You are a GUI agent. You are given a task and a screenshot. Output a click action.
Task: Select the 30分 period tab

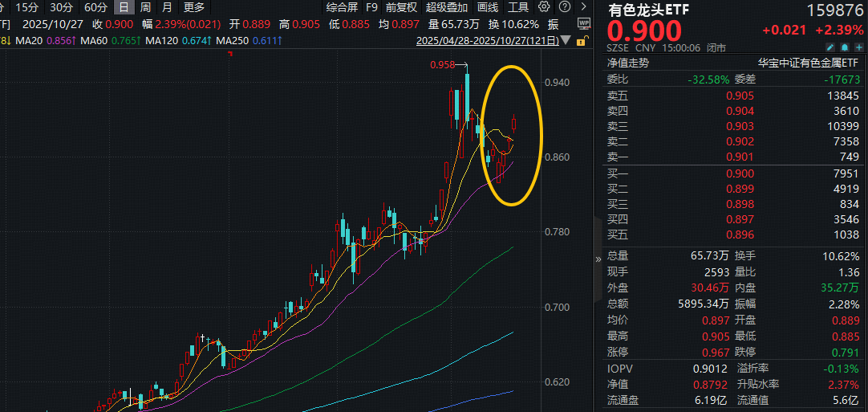pos(61,7)
